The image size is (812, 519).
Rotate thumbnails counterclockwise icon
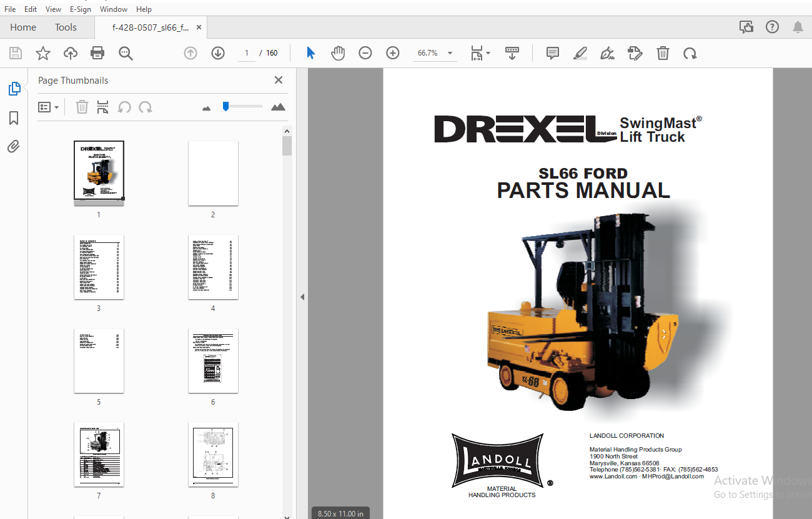124,107
